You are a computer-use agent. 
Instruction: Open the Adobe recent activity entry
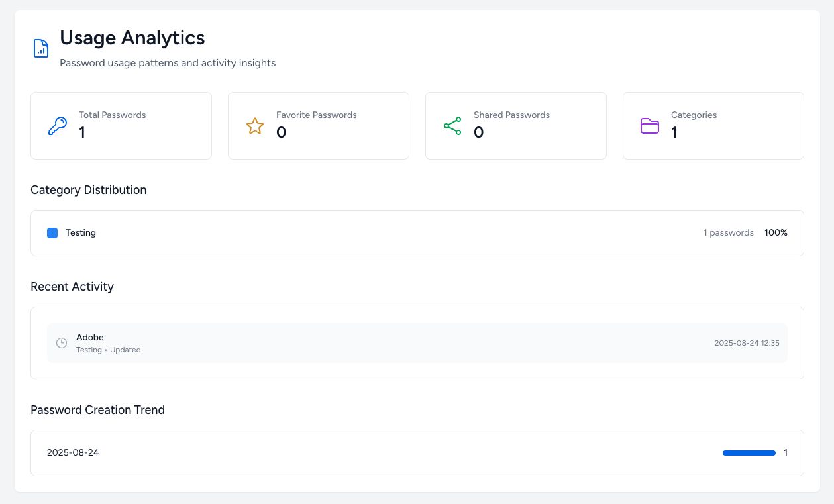(90, 338)
